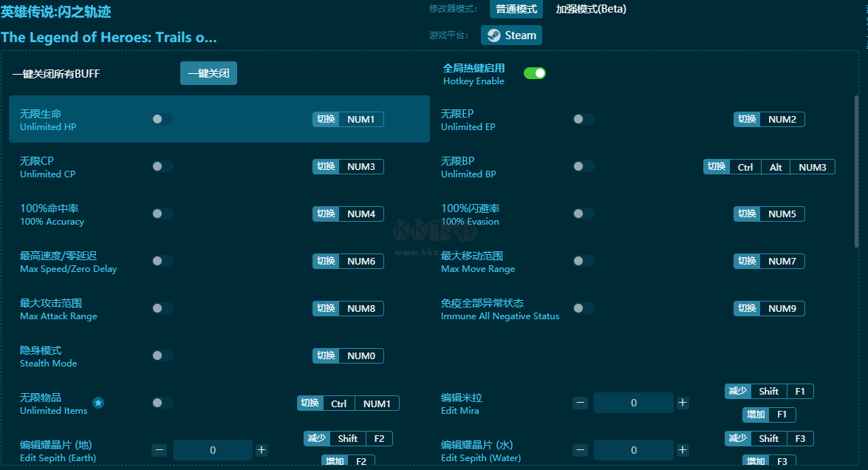Click NUM9 hotkey for Immune All Negative Status
This screenshot has height=470, width=868.
(x=769, y=309)
